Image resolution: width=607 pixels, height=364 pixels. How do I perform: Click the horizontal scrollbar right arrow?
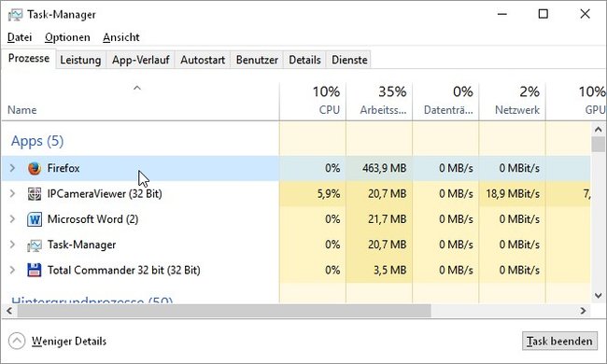click(x=583, y=311)
